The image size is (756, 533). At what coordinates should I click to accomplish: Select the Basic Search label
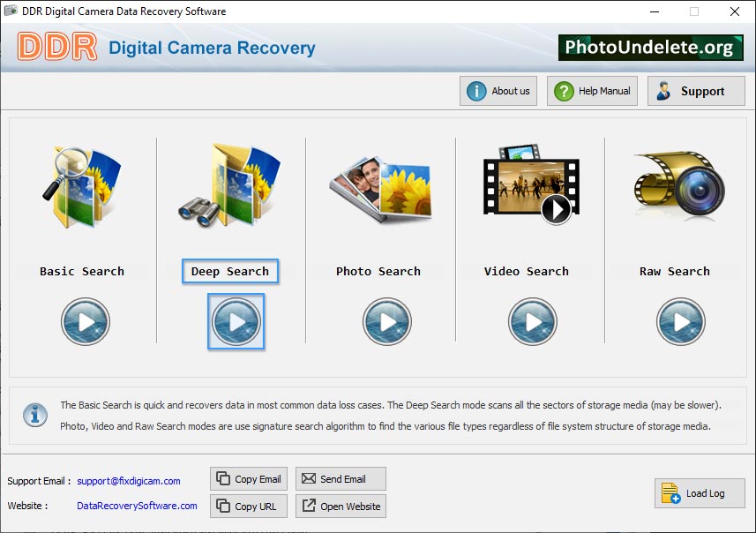click(82, 272)
